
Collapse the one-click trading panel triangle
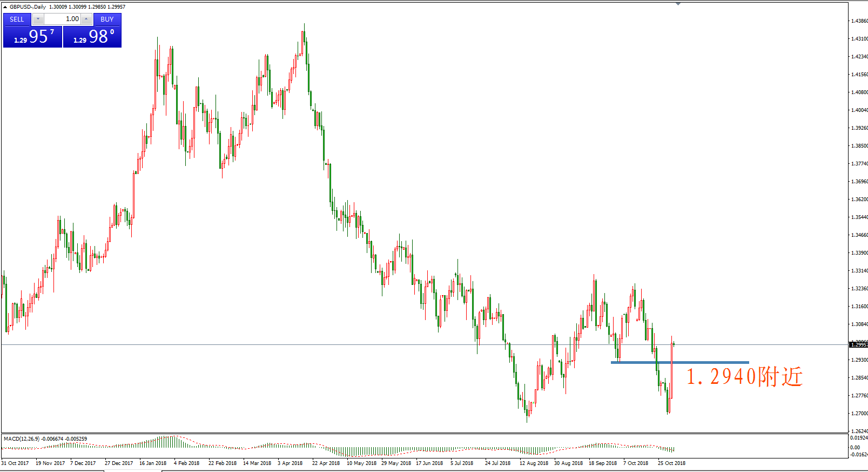coord(5,7)
